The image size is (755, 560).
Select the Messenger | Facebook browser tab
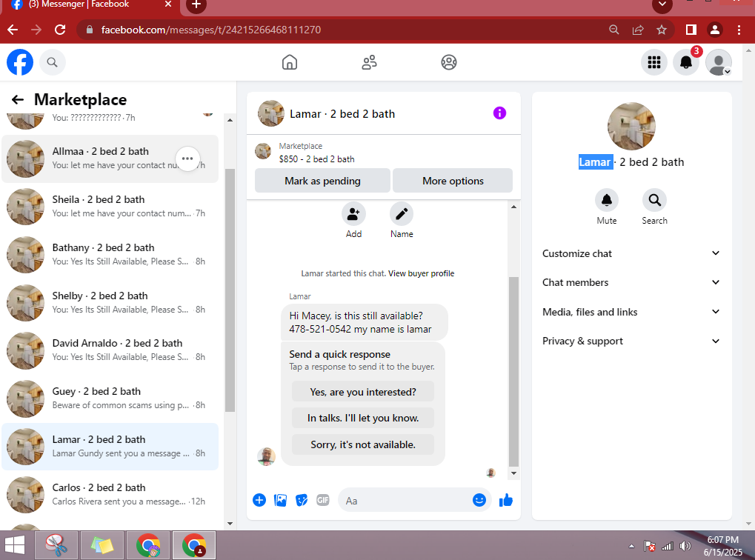(x=91, y=6)
